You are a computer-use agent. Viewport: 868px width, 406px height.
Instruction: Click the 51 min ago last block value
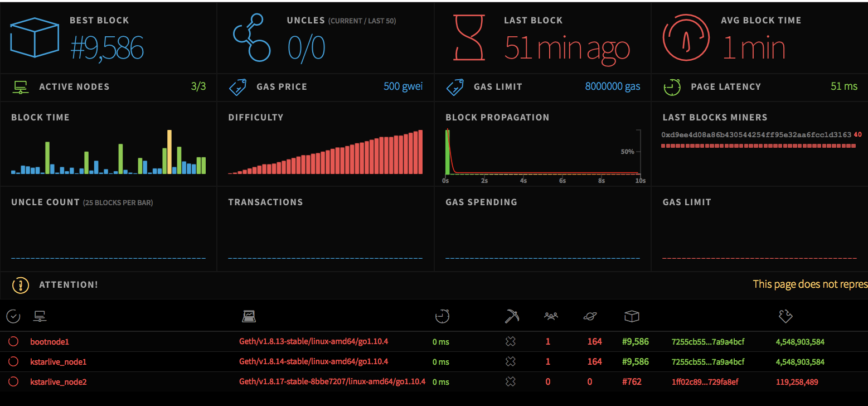(x=568, y=48)
